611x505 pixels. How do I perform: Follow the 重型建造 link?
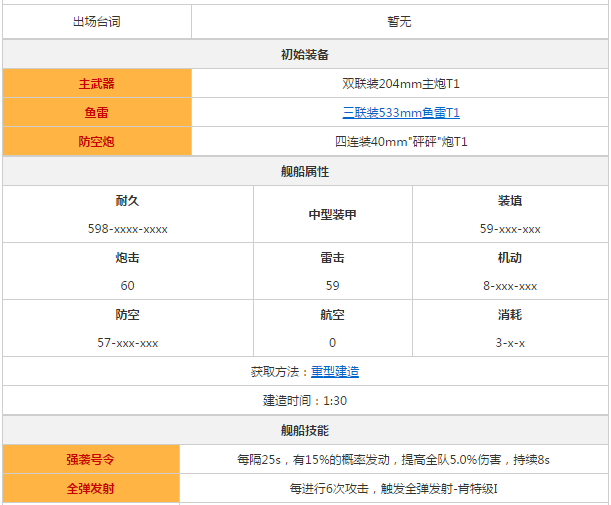[334, 371]
